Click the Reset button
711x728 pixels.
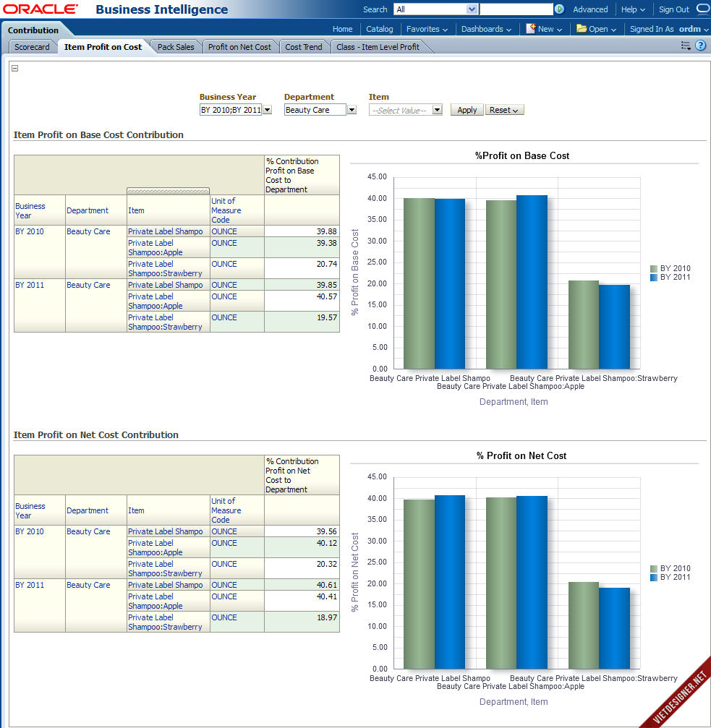pyautogui.click(x=504, y=110)
